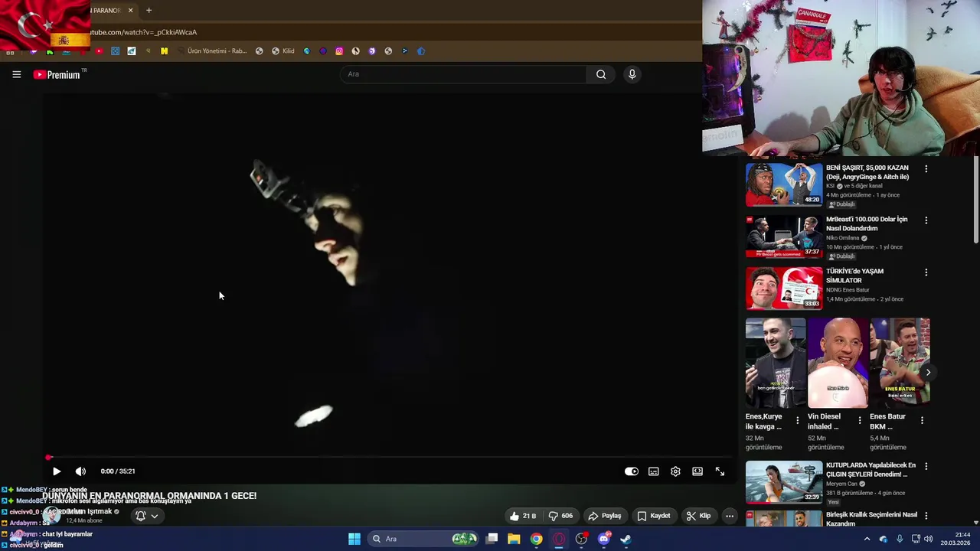This screenshot has height=551, width=980.
Task: Dislike the video showing 606
Action: pyautogui.click(x=560, y=516)
